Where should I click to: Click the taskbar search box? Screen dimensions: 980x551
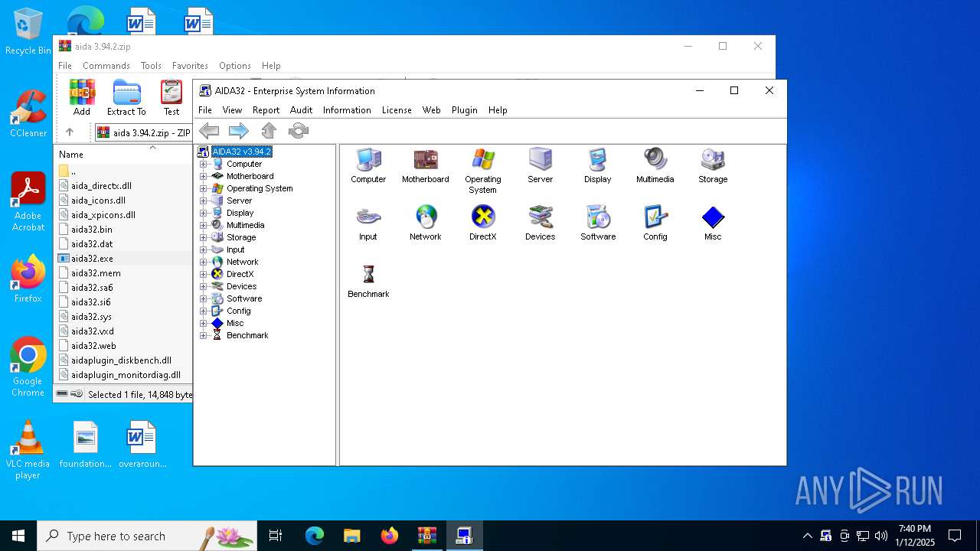pyautogui.click(x=147, y=536)
